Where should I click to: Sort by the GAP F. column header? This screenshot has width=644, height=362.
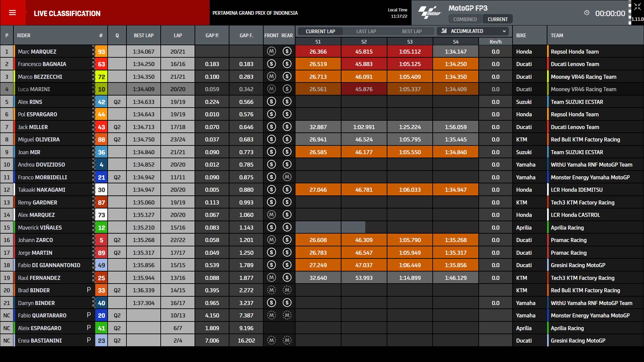[x=246, y=35]
